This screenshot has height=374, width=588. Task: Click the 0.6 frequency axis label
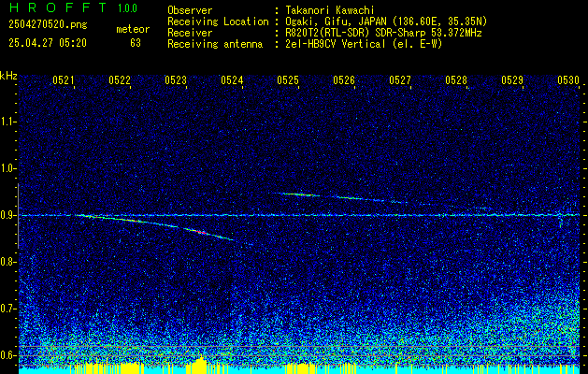7,355
